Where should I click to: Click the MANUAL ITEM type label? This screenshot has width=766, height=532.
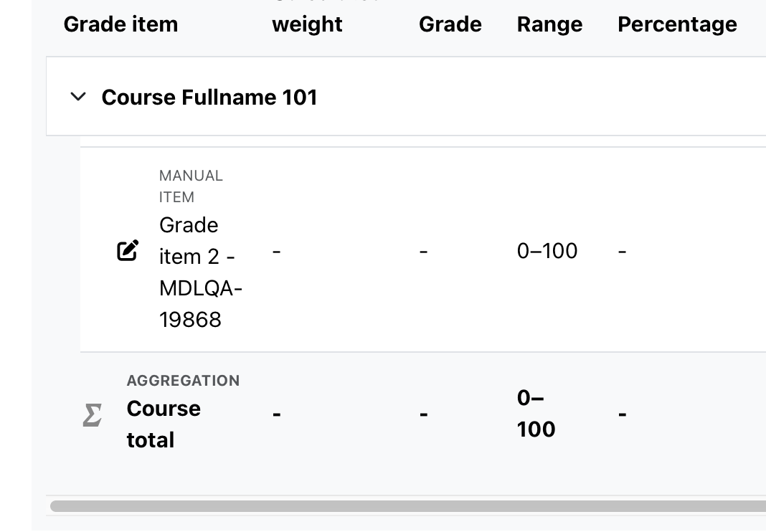pyautogui.click(x=191, y=186)
